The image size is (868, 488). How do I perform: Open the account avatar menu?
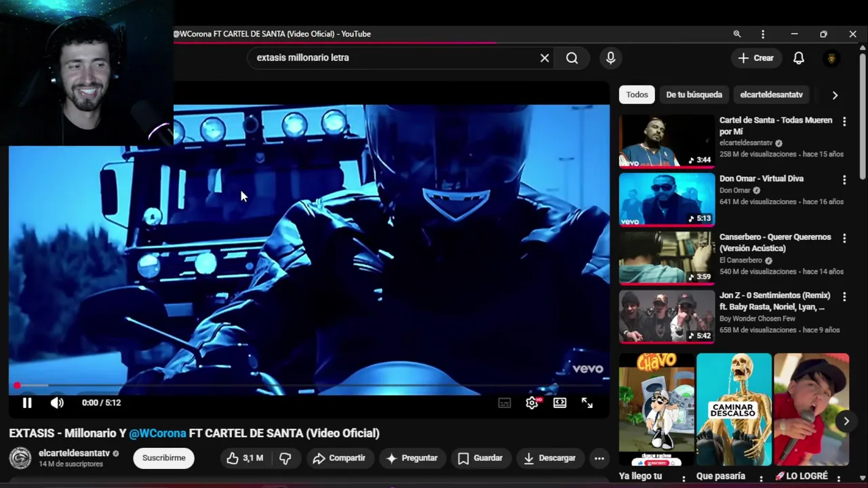pos(831,58)
